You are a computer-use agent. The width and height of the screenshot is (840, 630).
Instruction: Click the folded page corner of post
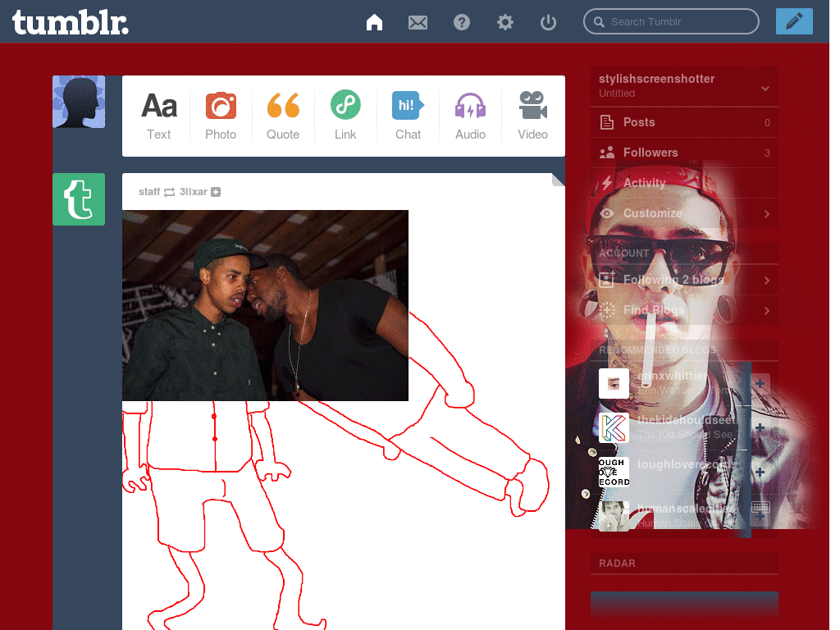coord(558,180)
